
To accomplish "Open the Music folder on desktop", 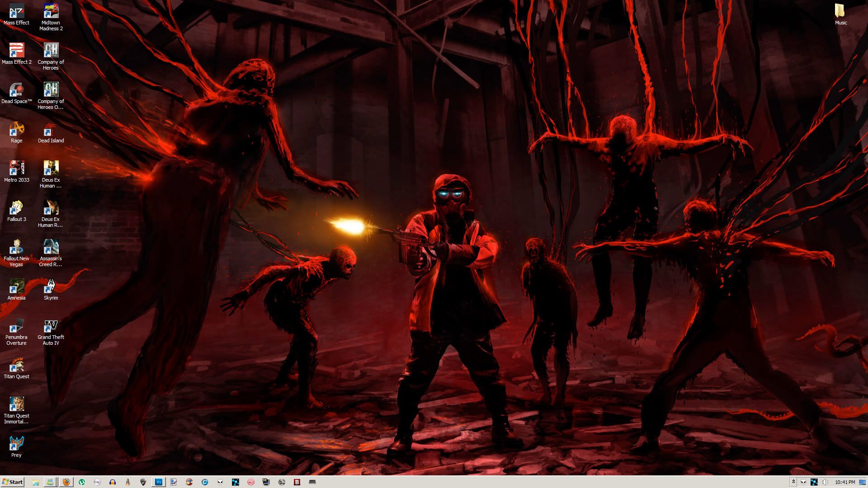I will click(840, 11).
